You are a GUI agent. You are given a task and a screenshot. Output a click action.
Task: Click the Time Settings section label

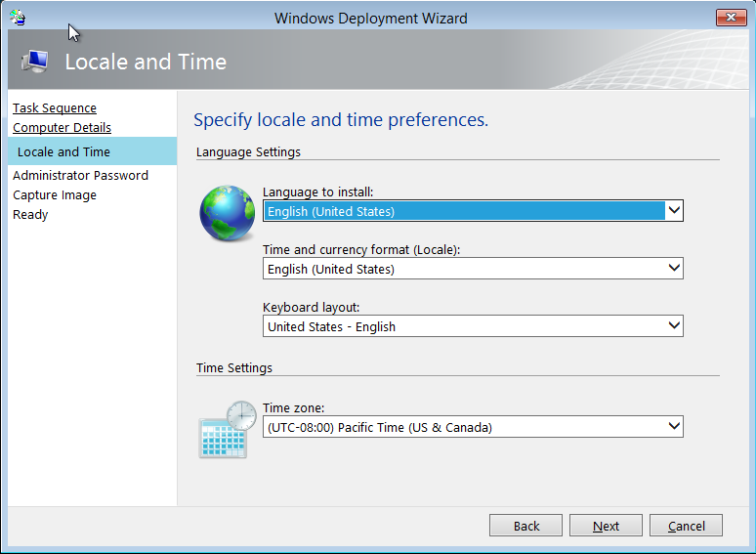(234, 368)
